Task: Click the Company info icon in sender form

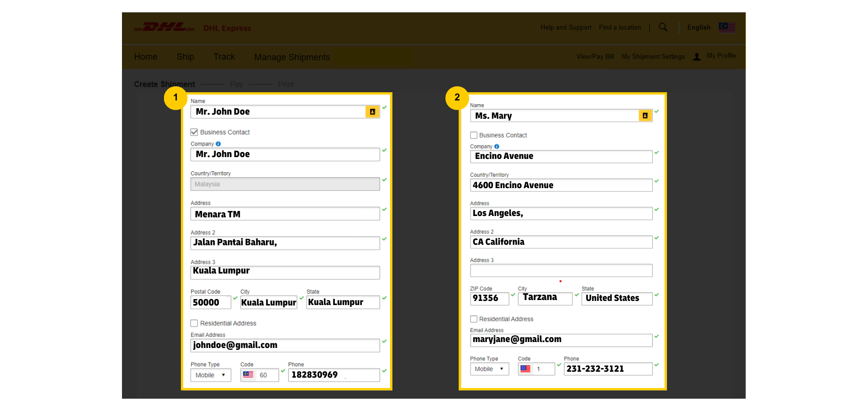Action: 218,144
